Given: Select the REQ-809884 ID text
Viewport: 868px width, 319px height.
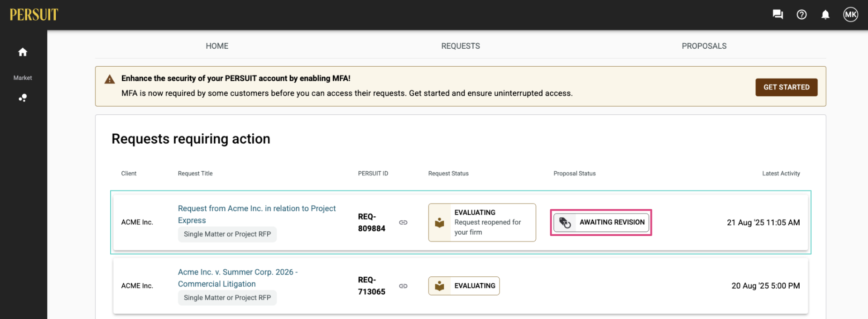Looking at the screenshot, I should point(372,222).
